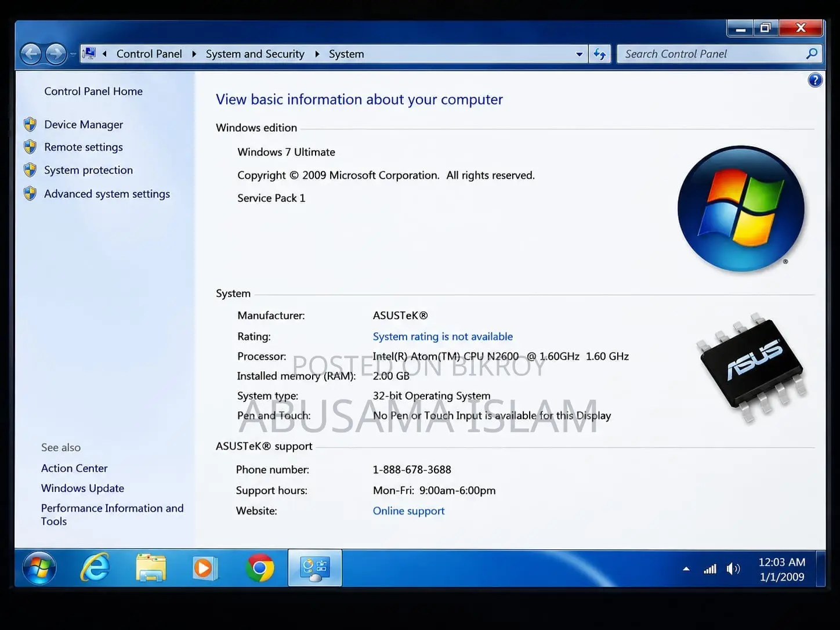
Task: Go back using the Back arrow button
Action: pyautogui.click(x=31, y=55)
